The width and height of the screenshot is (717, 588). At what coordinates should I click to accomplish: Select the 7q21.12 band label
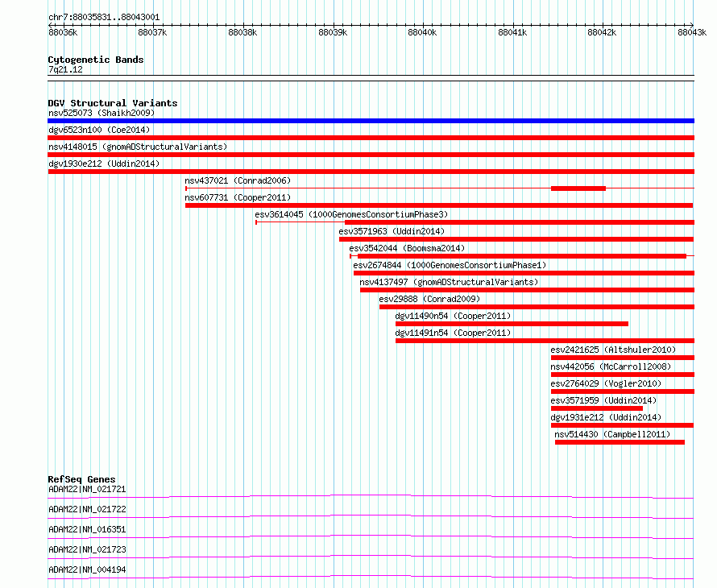(x=65, y=69)
